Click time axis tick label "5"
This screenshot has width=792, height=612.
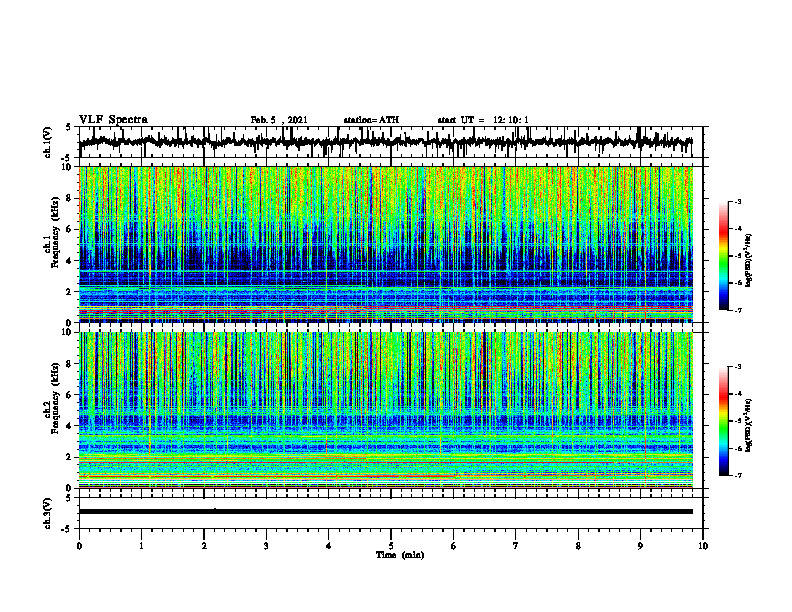coord(391,546)
